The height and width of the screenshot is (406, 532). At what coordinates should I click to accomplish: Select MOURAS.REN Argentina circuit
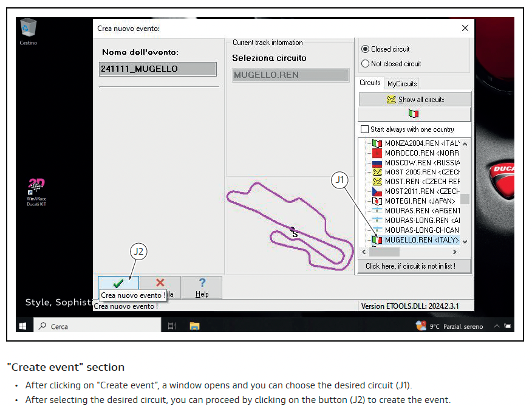point(422,211)
